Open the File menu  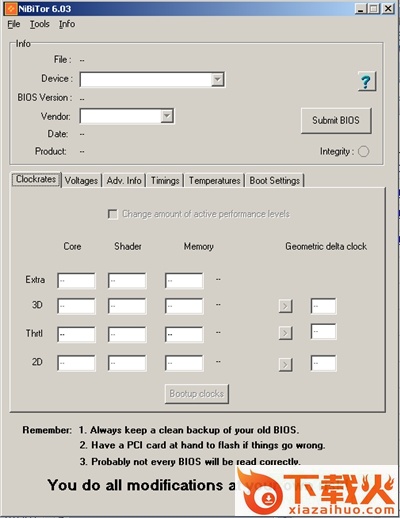(x=14, y=24)
